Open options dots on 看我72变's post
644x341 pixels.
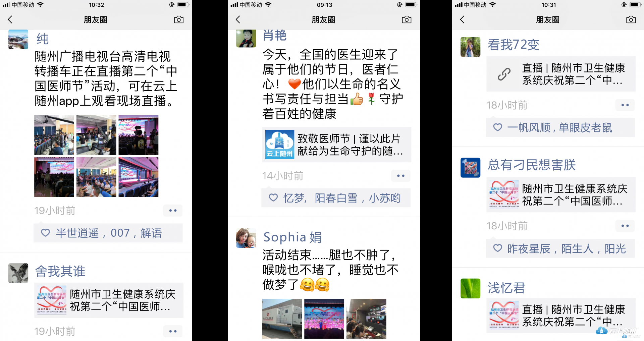(x=625, y=105)
